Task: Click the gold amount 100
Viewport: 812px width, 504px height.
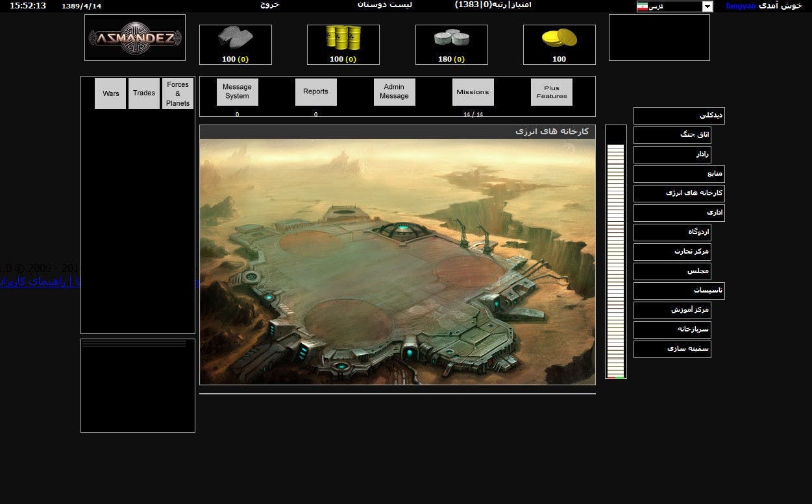Action: click(560, 59)
